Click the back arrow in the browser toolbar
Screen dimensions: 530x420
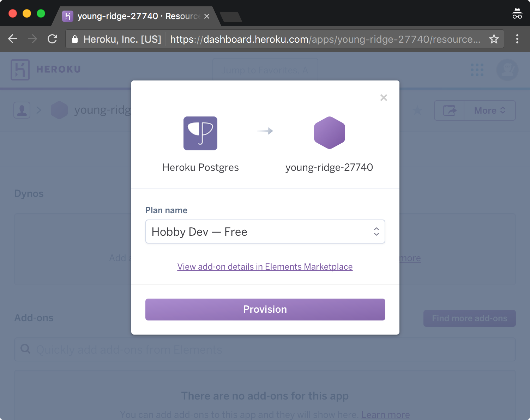tap(13, 39)
